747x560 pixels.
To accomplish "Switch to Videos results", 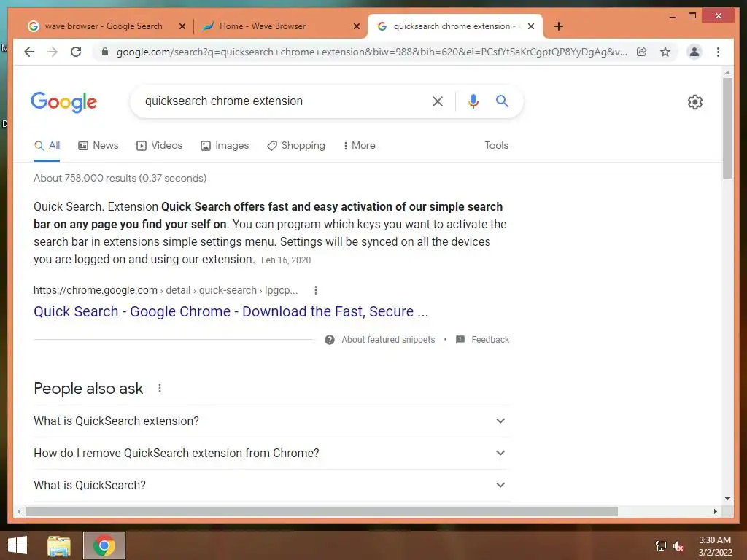I will click(x=160, y=146).
